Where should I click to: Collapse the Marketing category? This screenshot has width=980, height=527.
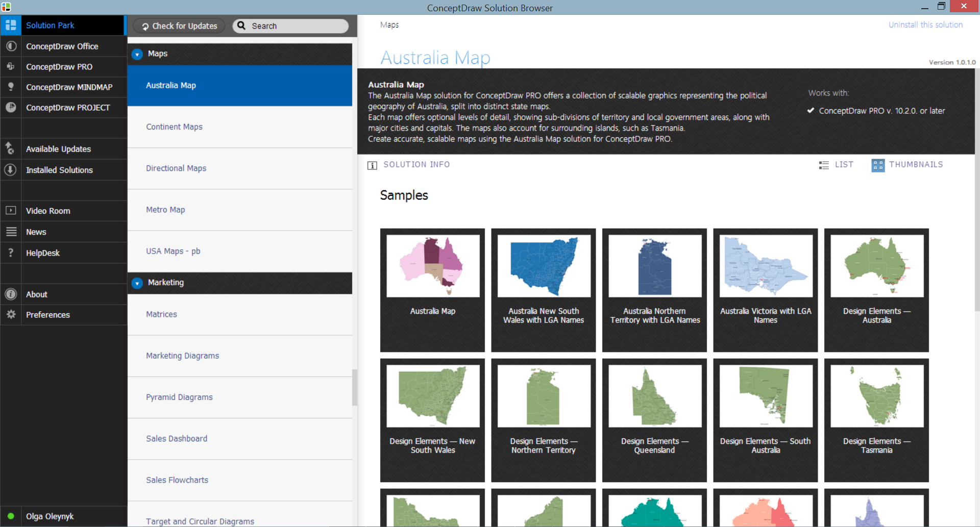click(137, 283)
